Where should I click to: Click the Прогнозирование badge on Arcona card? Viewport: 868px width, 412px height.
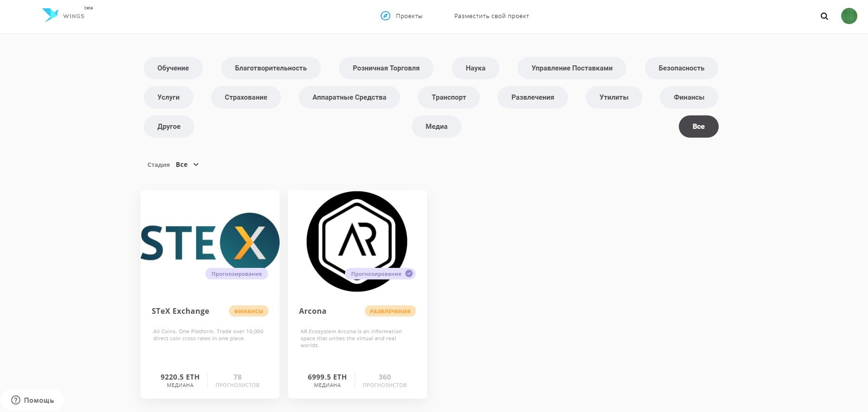click(x=380, y=274)
